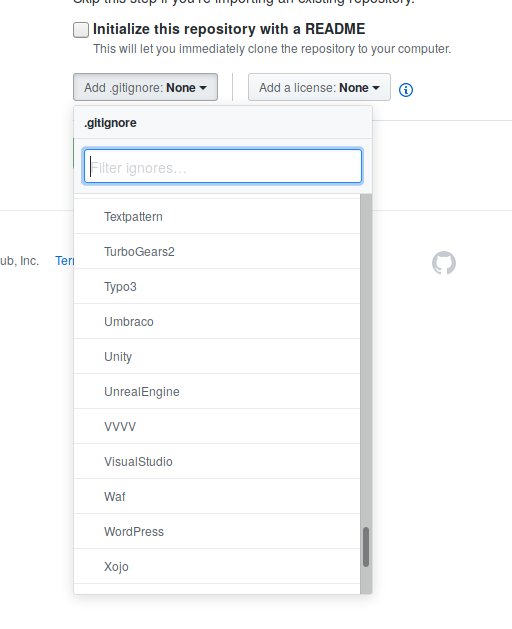Select Waf from the gitignore list
Viewport: 512px width, 629px height.
point(217,496)
